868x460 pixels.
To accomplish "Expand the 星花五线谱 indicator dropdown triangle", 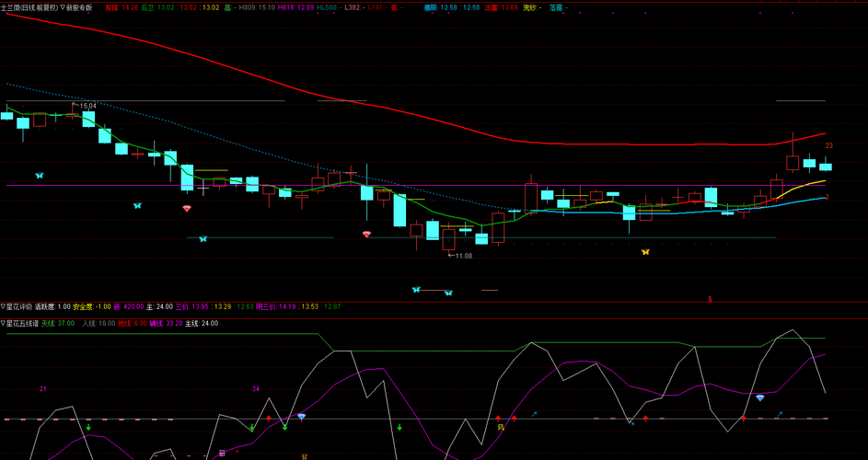I will point(3,323).
